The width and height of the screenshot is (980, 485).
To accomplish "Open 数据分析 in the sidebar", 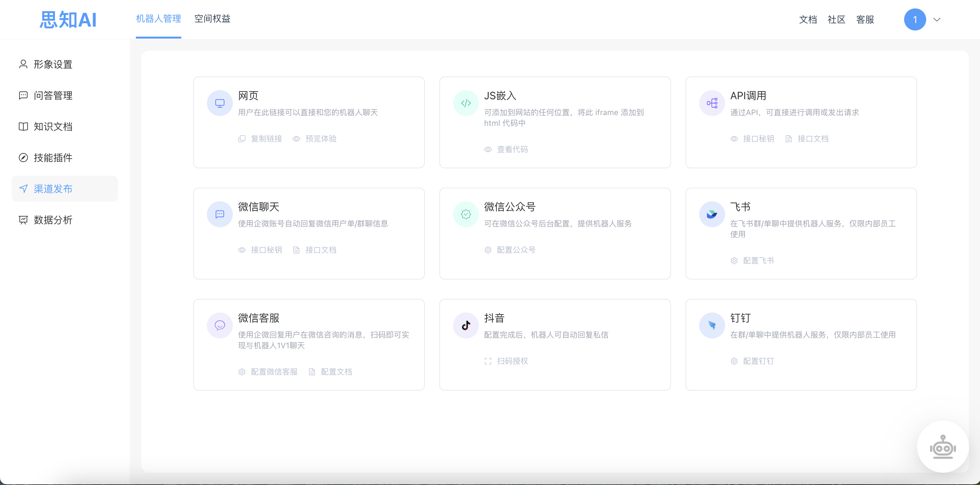I will coord(53,220).
